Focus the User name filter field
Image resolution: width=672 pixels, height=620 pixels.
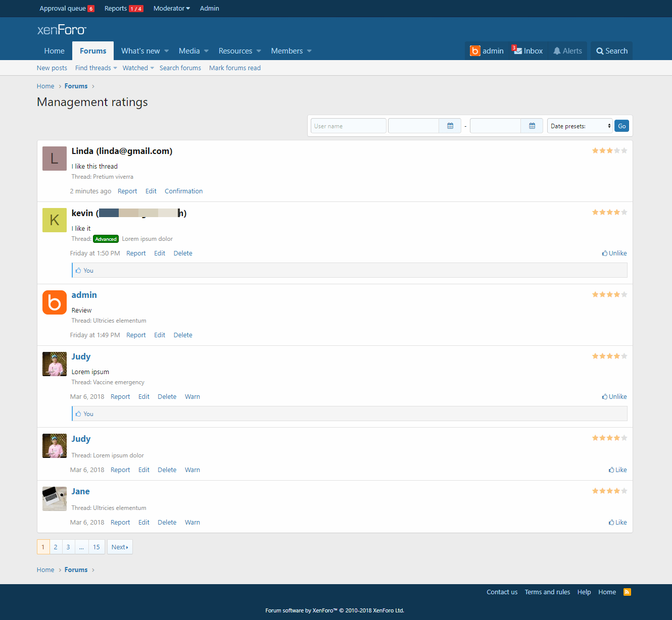click(348, 126)
